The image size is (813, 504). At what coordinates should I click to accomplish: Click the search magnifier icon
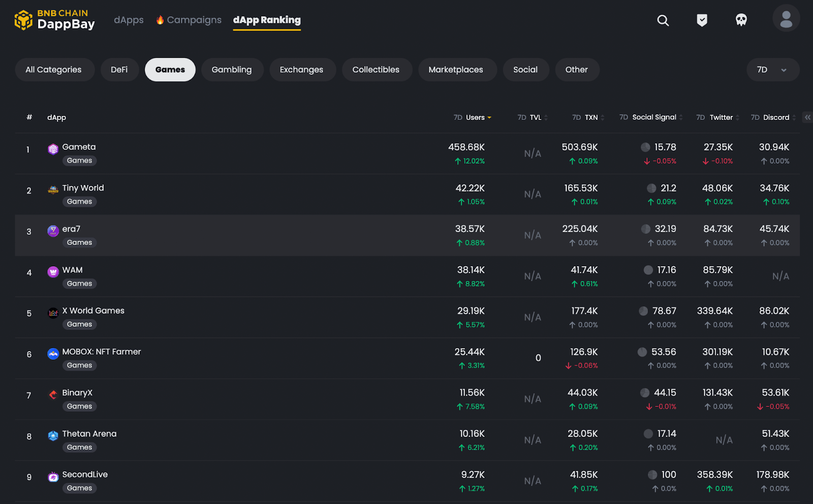663,20
